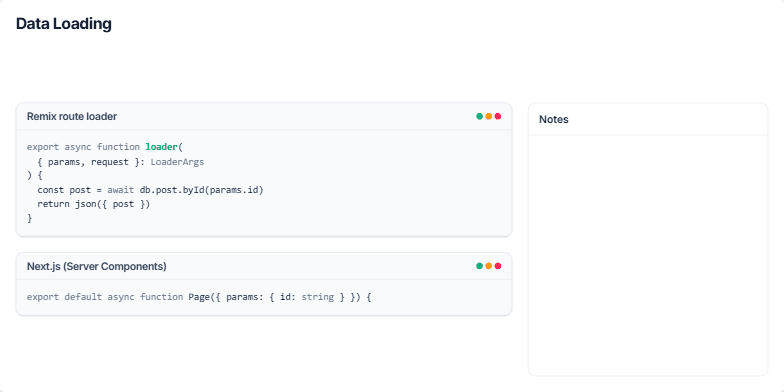Click green dot on Remix route loader card
The image size is (784, 392).
[480, 116]
